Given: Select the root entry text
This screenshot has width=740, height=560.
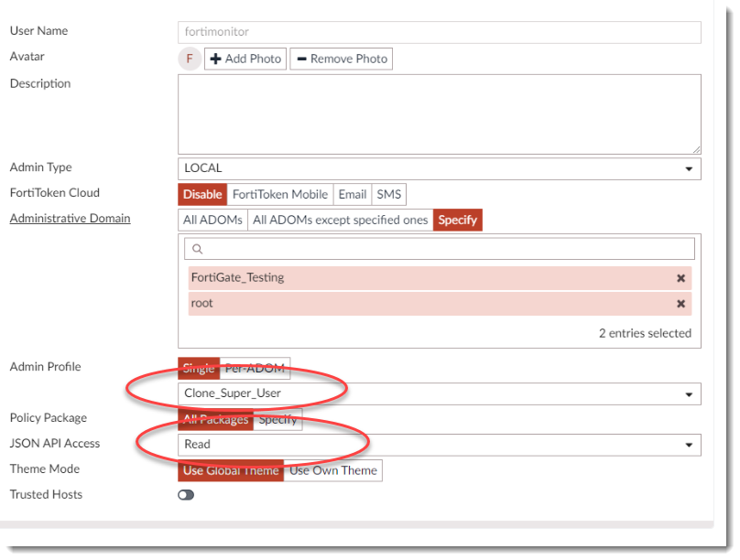Looking at the screenshot, I should [x=202, y=303].
